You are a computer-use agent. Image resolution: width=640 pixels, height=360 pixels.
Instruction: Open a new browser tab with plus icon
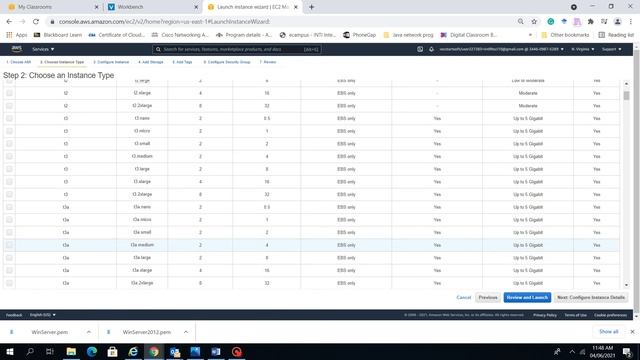click(x=311, y=7)
